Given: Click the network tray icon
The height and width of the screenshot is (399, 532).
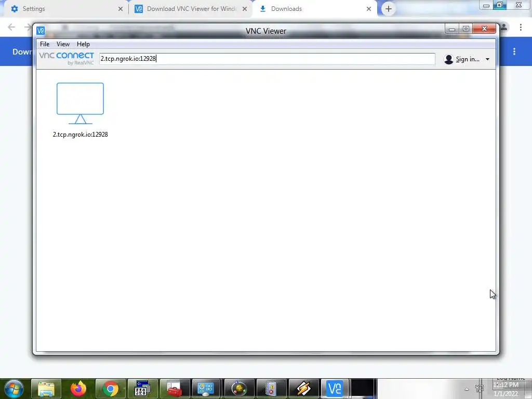Looking at the screenshot, I should coord(480,389).
